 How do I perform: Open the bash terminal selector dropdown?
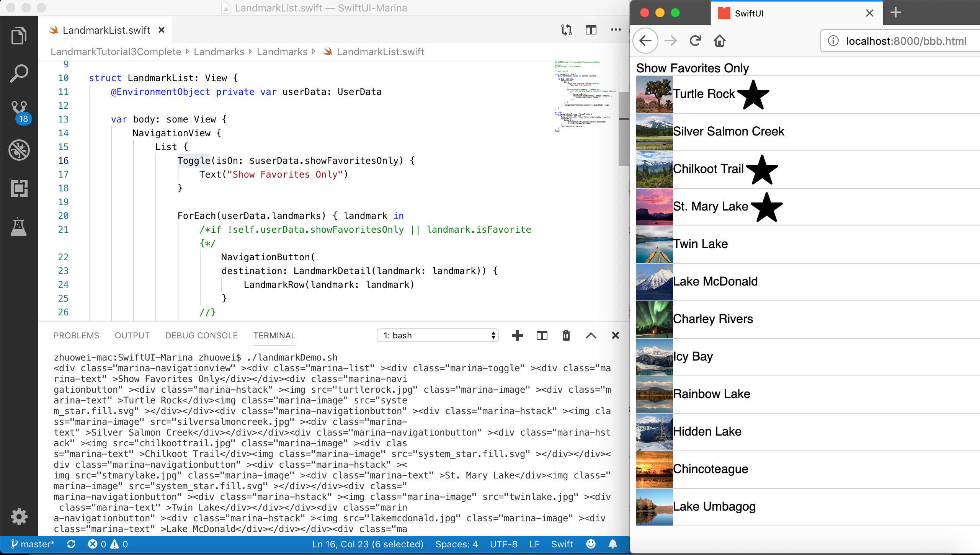(x=438, y=335)
